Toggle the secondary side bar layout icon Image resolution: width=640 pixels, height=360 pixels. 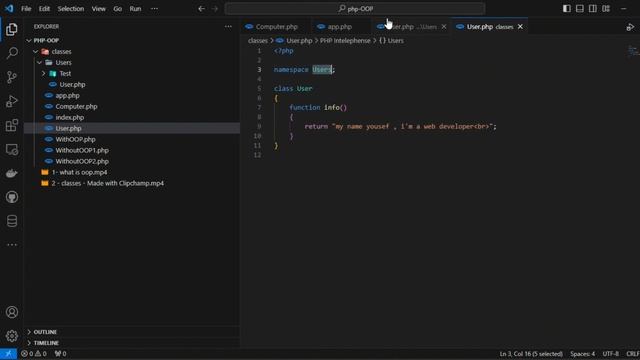coord(593,9)
